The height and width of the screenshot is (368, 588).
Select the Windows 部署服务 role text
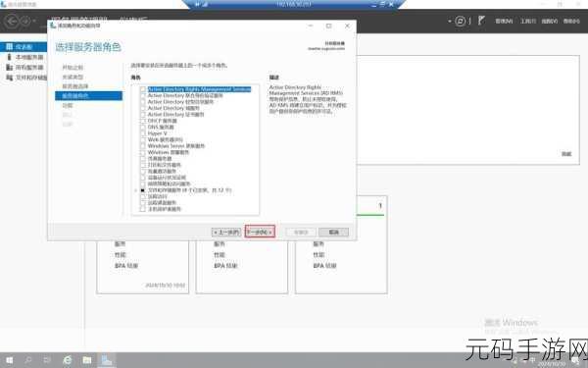coord(169,152)
